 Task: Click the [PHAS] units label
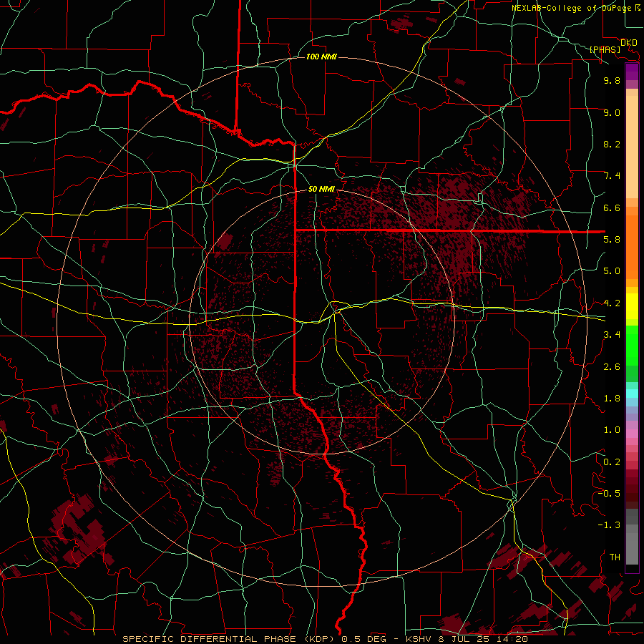[605, 50]
